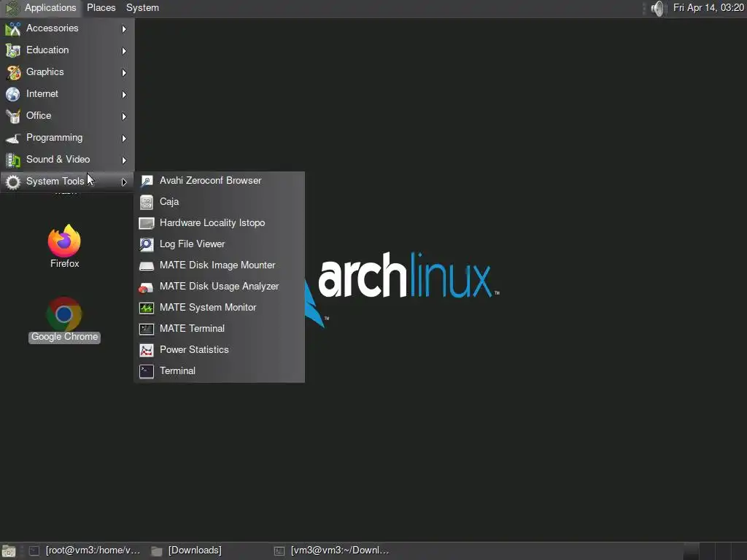Open the Caja file manager icon
747x560 pixels.
(147, 202)
